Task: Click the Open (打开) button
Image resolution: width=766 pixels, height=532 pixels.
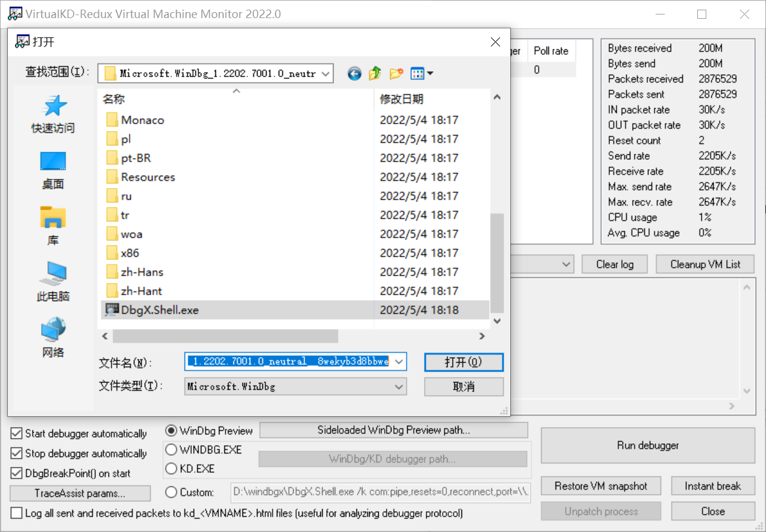Action: pyautogui.click(x=464, y=362)
